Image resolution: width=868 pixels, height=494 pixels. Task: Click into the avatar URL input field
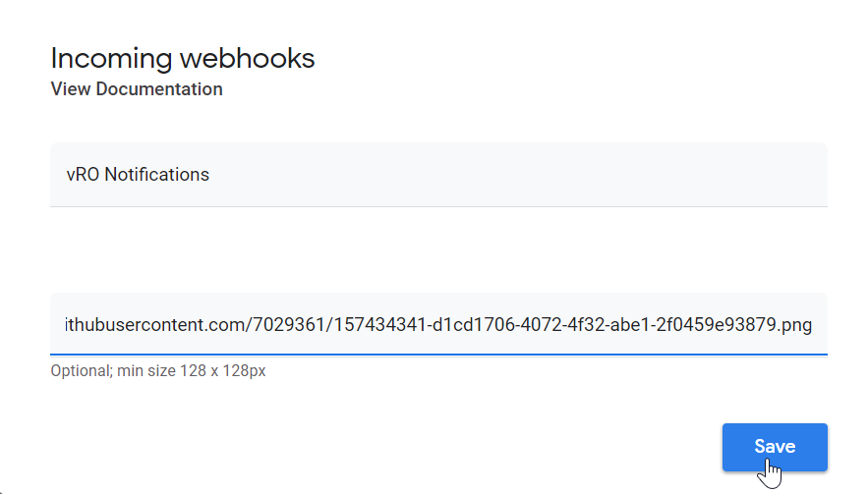click(x=437, y=324)
